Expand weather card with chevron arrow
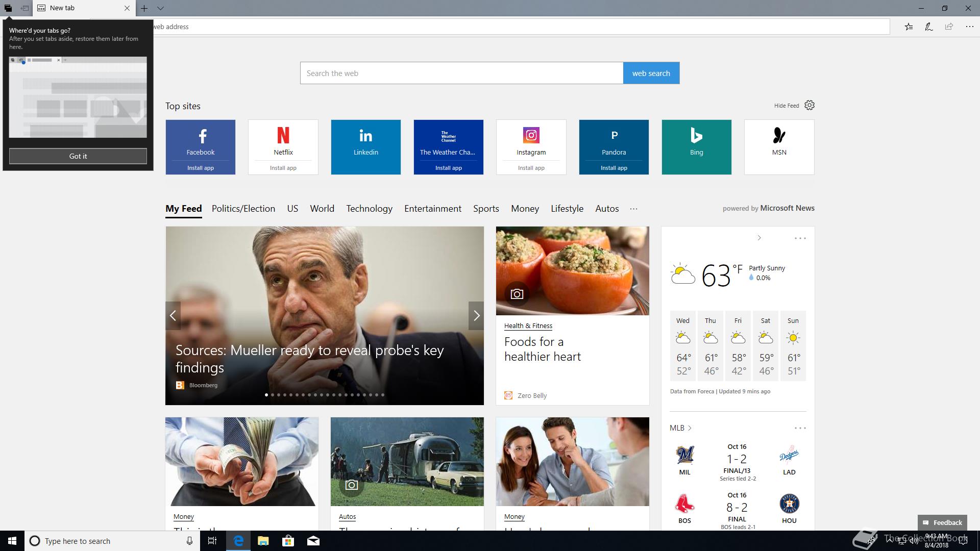Viewport: 980px width, 551px height. pyautogui.click(x=759, y=238)
